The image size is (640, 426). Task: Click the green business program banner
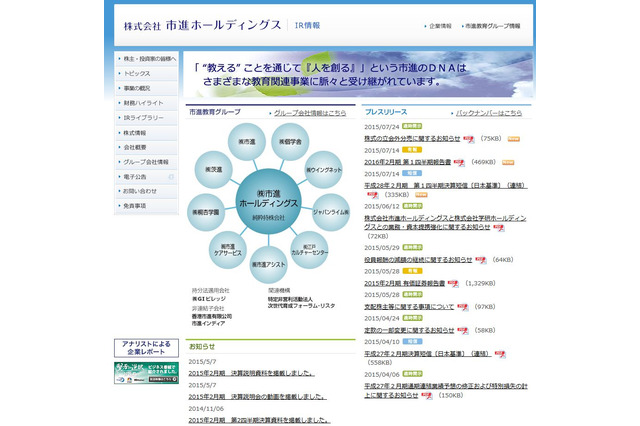[x=146, y=373]
